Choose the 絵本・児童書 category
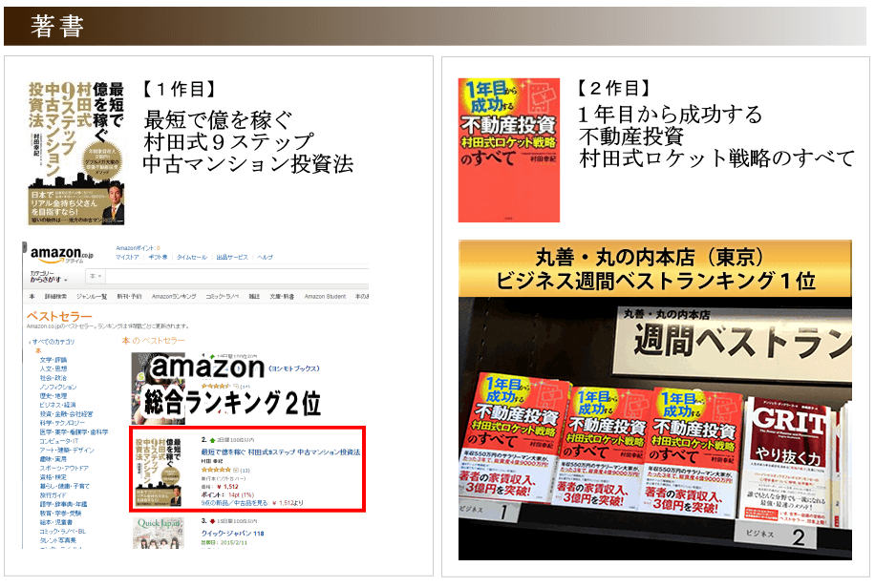 (x=55, y=522)
